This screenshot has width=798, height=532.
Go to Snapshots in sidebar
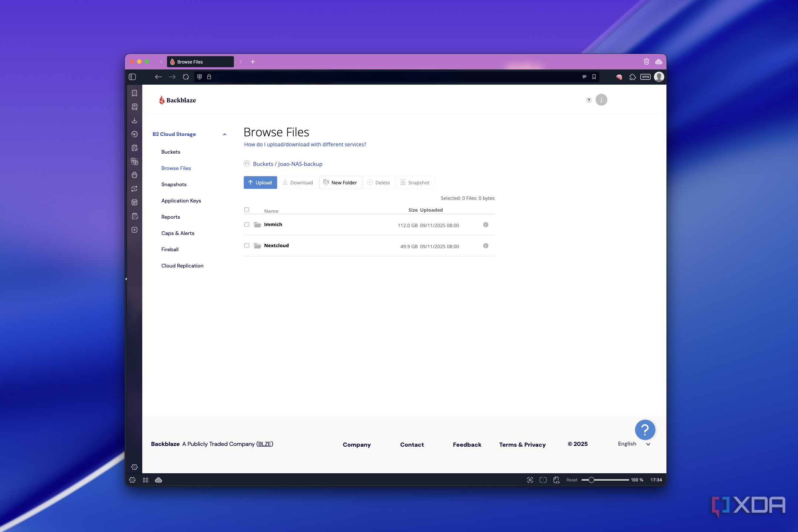coord(174,184)
